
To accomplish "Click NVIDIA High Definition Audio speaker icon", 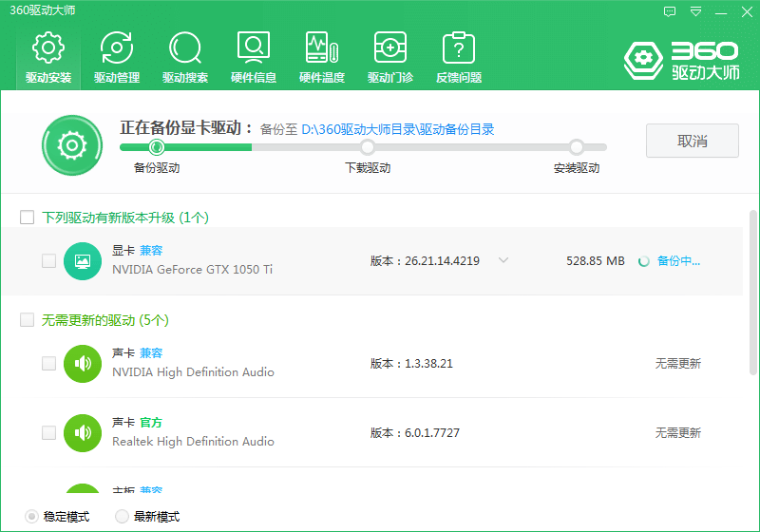I will click(x=83, y=364).
